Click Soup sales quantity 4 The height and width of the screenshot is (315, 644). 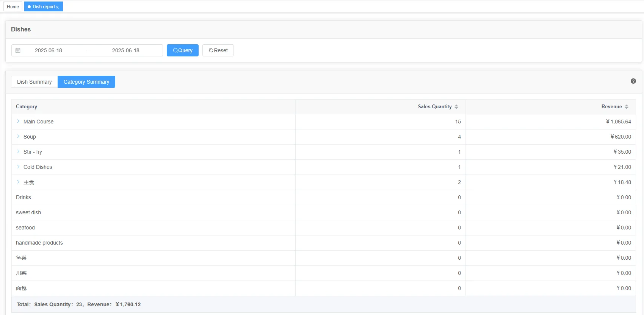459,137
